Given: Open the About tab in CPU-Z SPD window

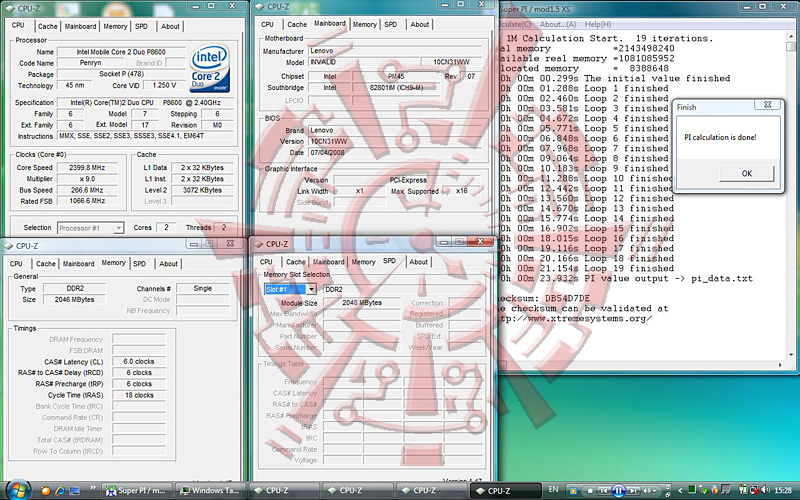Looking at the screenshot, I should [x=418, y=262].
